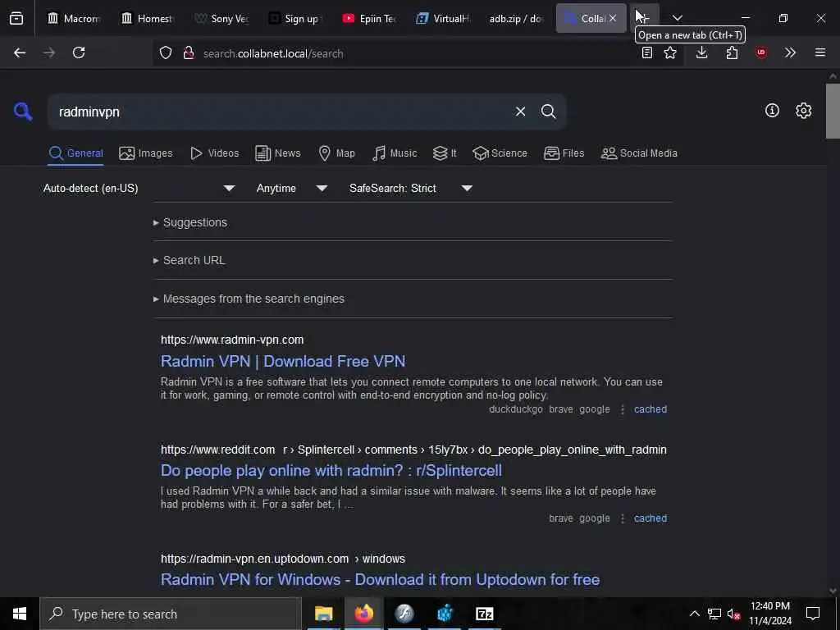Open the Windows Start menu
This screenshot has height=630, width=840.
point(20,614)
